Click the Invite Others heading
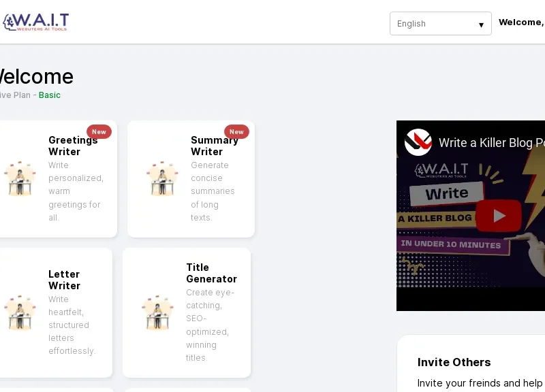Image resolution: width=545 pixels, height=392 pixels. [454, 362]
